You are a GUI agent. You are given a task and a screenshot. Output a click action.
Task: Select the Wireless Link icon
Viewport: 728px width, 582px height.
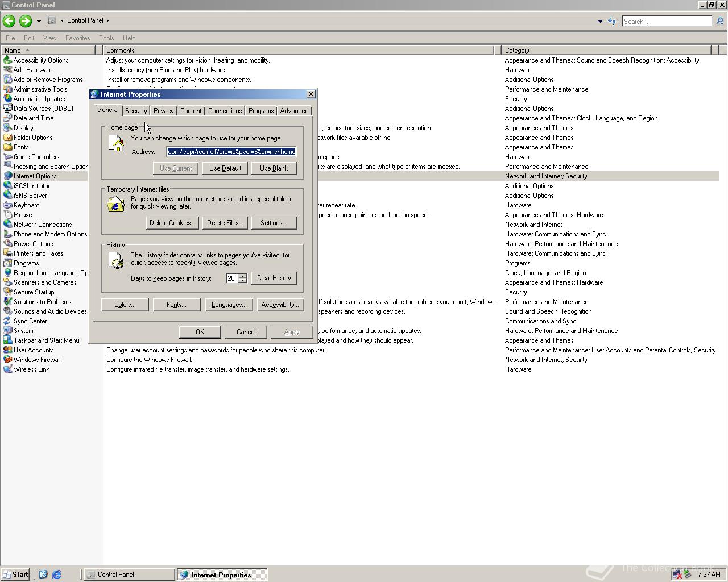7,369
